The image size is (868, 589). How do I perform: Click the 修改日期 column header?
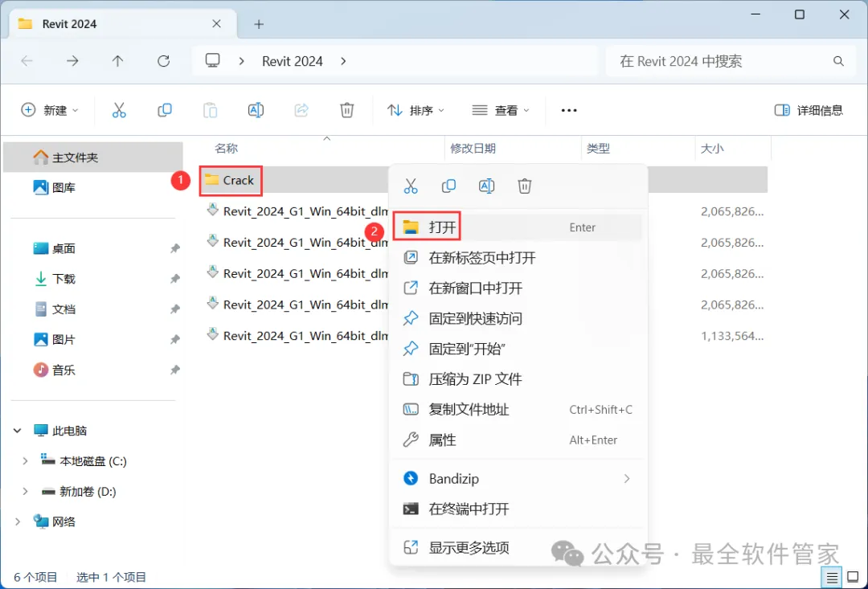pyautogui.click(x=473, y=149)
